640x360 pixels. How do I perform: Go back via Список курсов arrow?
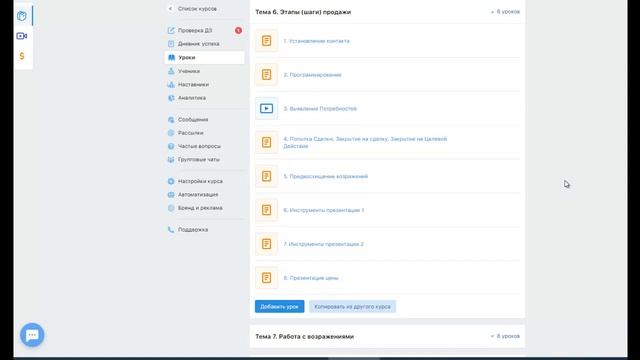tap(171, 9)
